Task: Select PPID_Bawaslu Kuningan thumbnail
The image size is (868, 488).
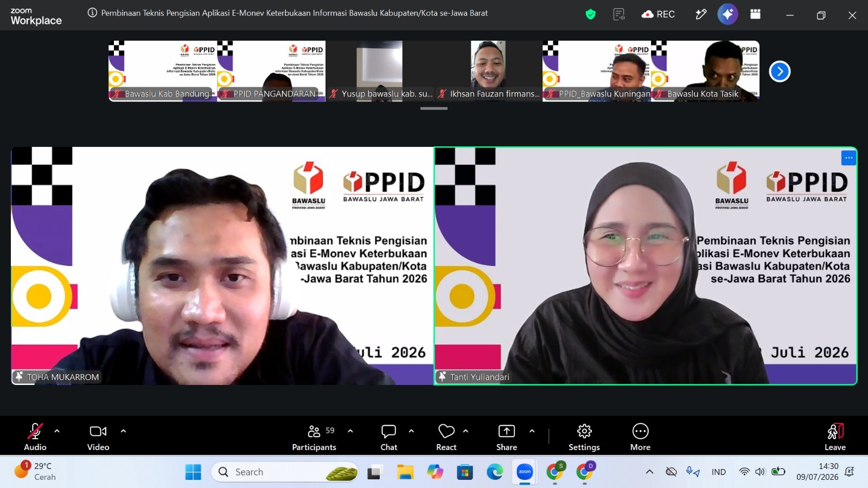Action: tap(597, 71)
